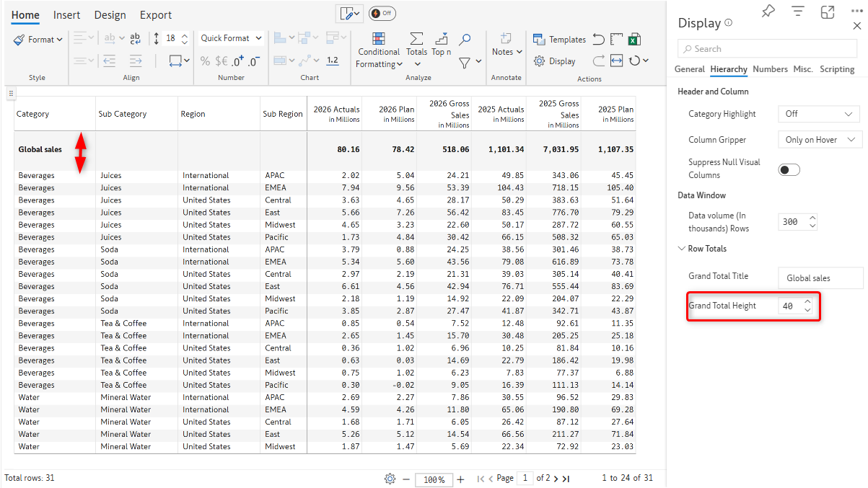The width and height of the screenshot is (868, 488).
Task: Open the Category Highlight dropdown
Action: 818,114
